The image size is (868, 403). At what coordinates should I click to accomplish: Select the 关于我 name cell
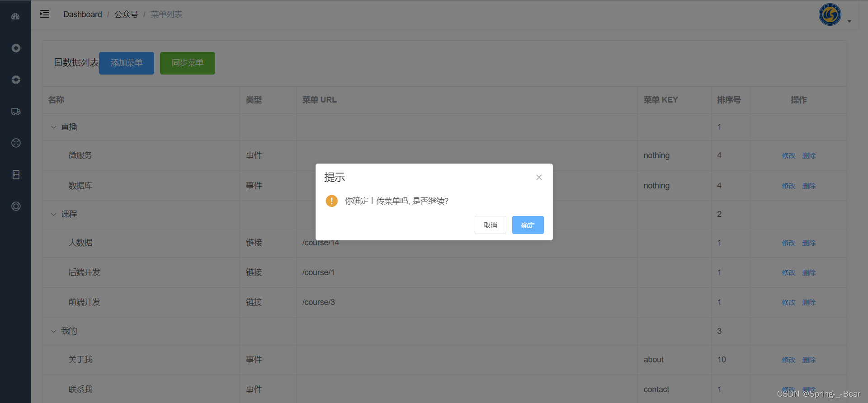[141, 360]
